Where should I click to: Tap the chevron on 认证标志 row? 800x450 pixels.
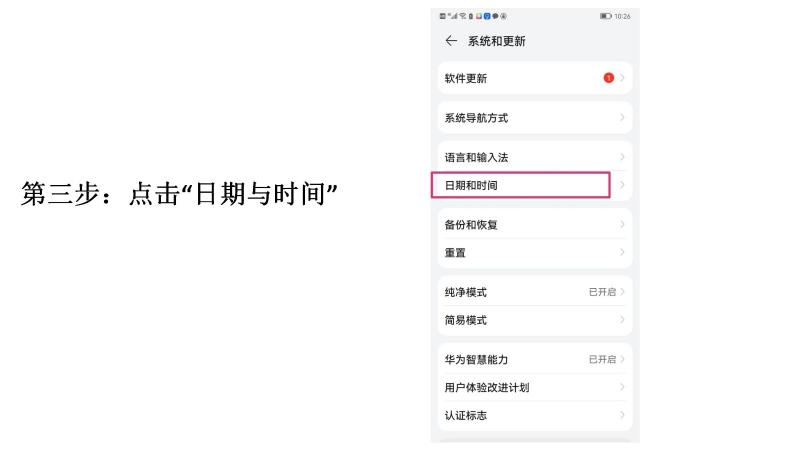tap(622, 415)
